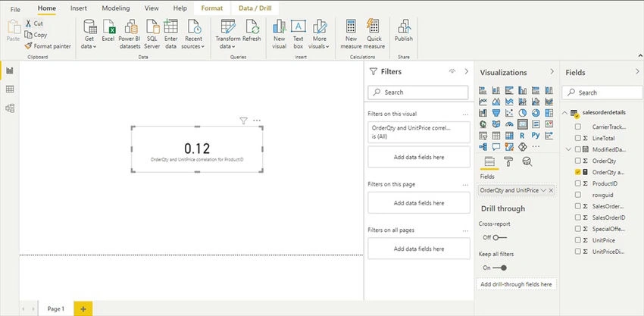Image resolution: width=644 pixels, height=316 pixels.
Task: Open the Modeling ribbon tab
Action: pos(116,8)
